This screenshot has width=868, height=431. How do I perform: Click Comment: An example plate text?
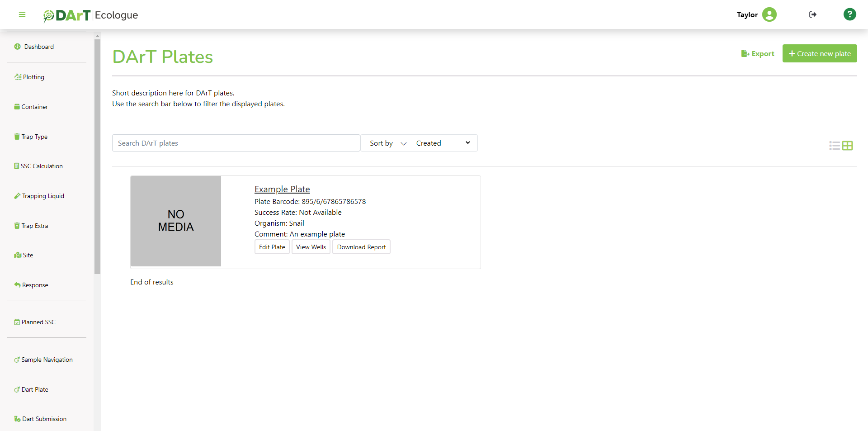point(300,234)
